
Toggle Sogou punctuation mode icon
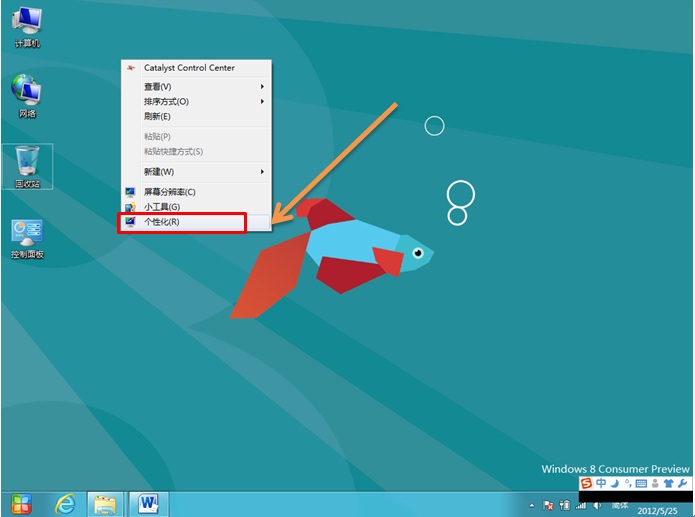[x=628, y=484]
